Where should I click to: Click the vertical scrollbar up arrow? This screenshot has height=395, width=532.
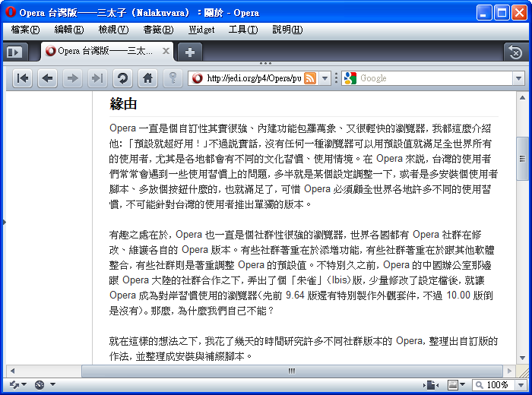coord(522,98)
